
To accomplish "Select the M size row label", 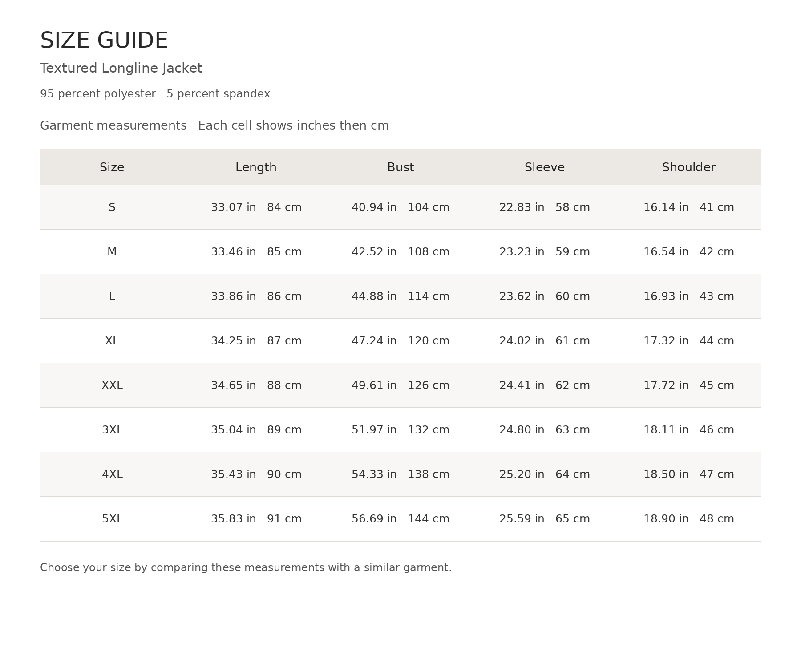I will tap(112, 252).
